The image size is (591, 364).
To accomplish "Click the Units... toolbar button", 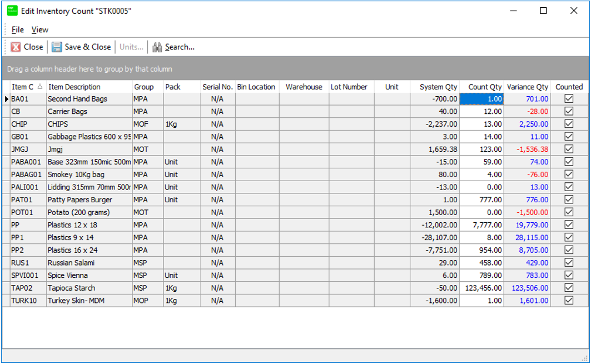I will (131, 47).
